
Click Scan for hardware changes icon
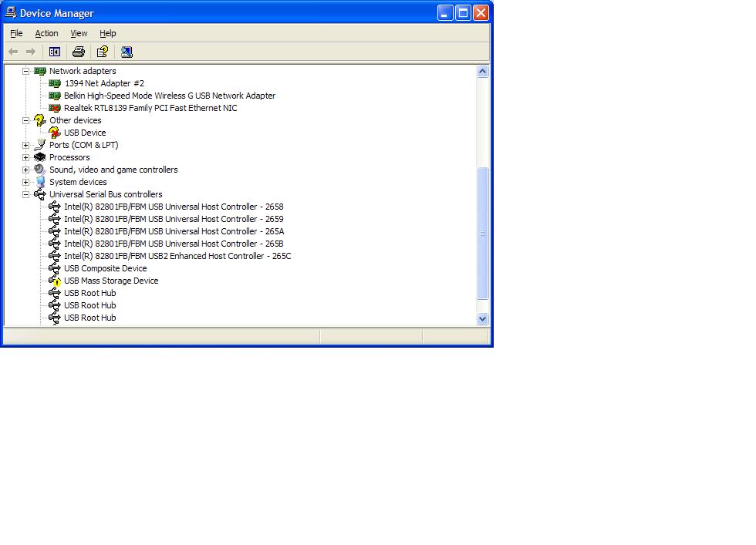click(x=127, y=52)
